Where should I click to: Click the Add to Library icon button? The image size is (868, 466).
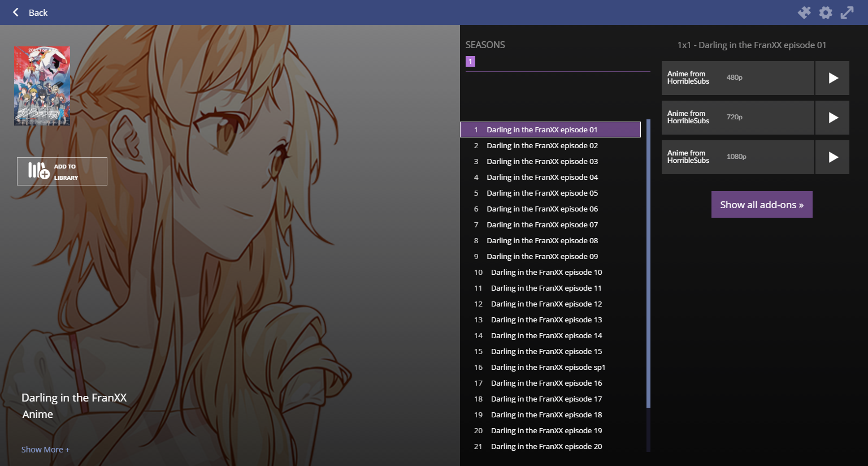(x=62, y=171)
